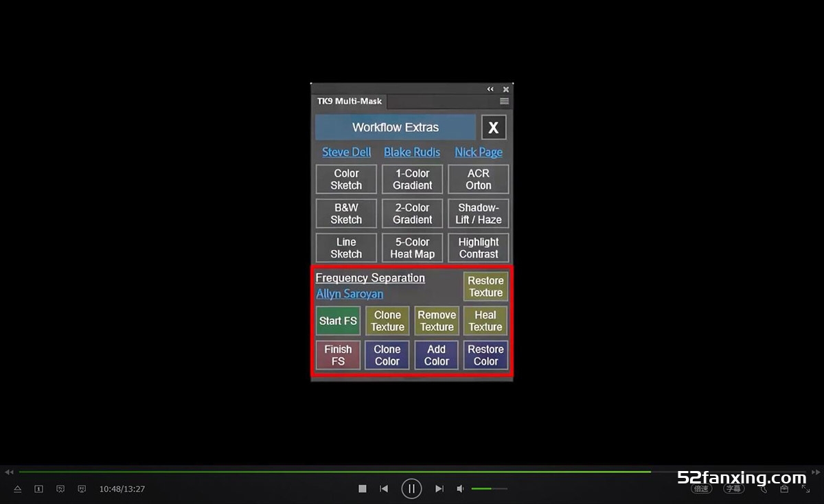Click the Restore Color button
Screen dimensions: 824x504
click(x=485, y=355)
